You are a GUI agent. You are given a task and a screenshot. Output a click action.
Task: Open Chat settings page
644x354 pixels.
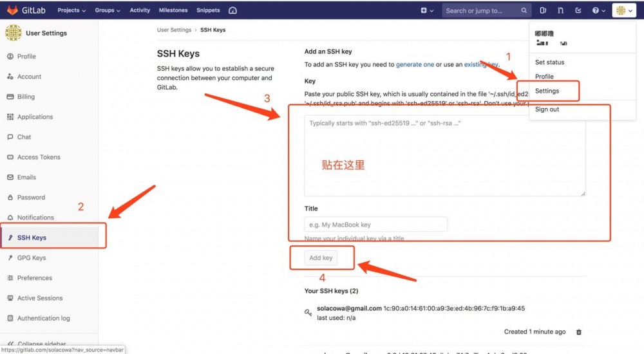click(x=24, y=136)
